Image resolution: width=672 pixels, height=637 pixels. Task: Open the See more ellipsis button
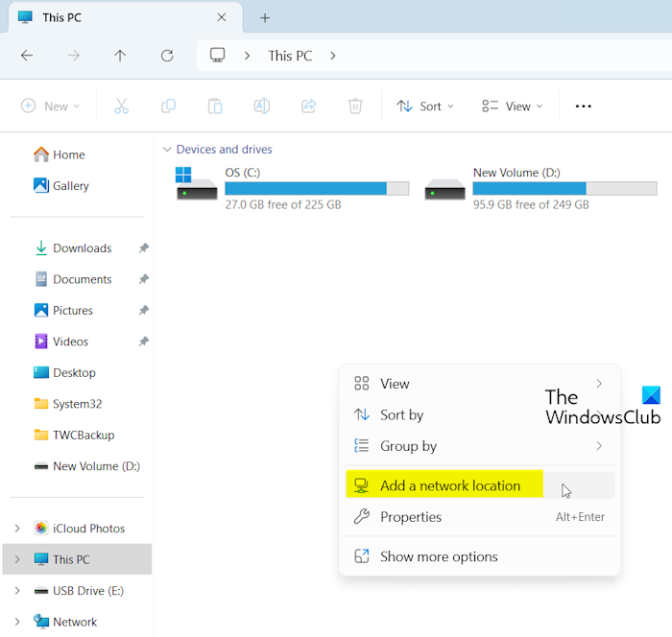[x=583, y=106]
